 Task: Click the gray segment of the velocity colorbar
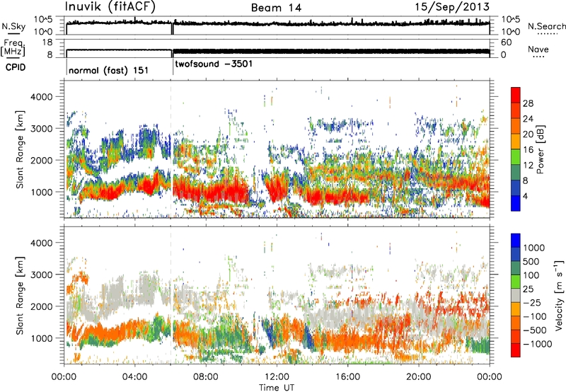tap(516, 295)
